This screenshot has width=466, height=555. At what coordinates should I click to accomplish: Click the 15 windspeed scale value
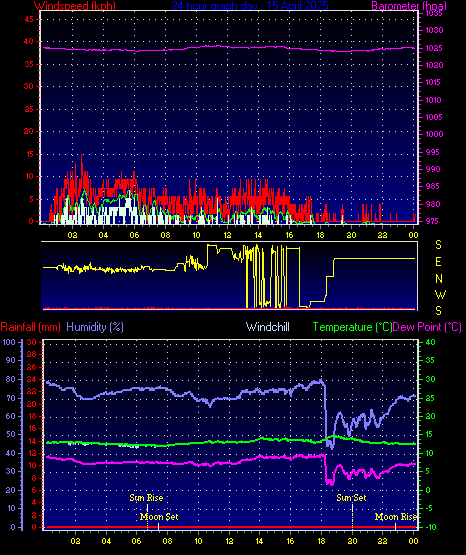pos(29,154)
